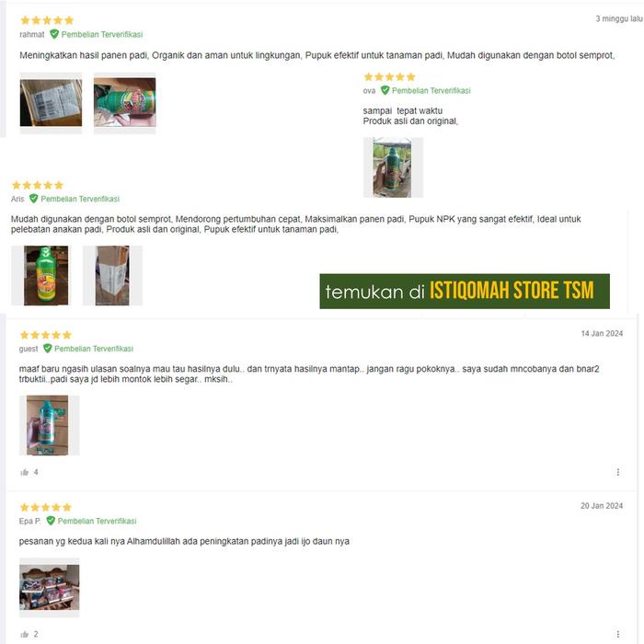Click reviewer name Epa P.
The height and width of the screenshot is (644, 644).
[x=30, y=522]
